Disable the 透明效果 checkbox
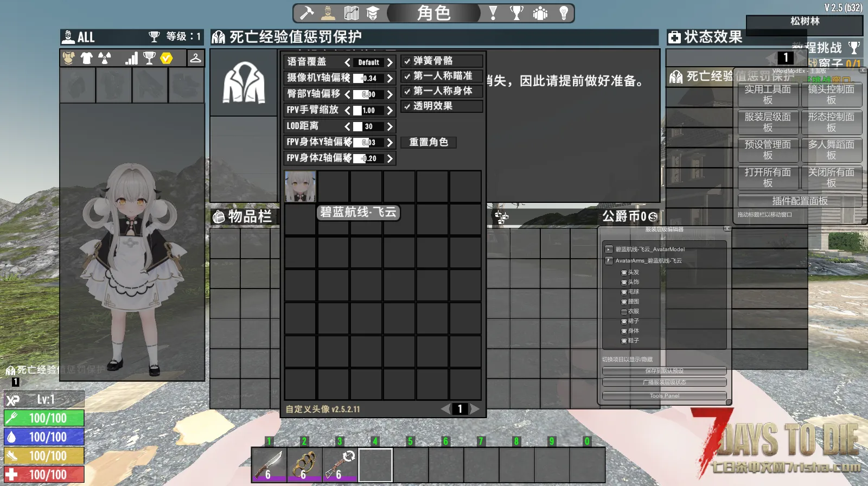 (x=407, y=106)
